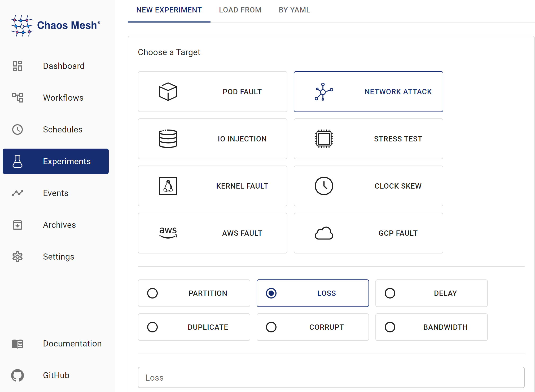
Task: Open the Documentation link in sidebar
Action: pyautogui.click(x=72, y=344)
